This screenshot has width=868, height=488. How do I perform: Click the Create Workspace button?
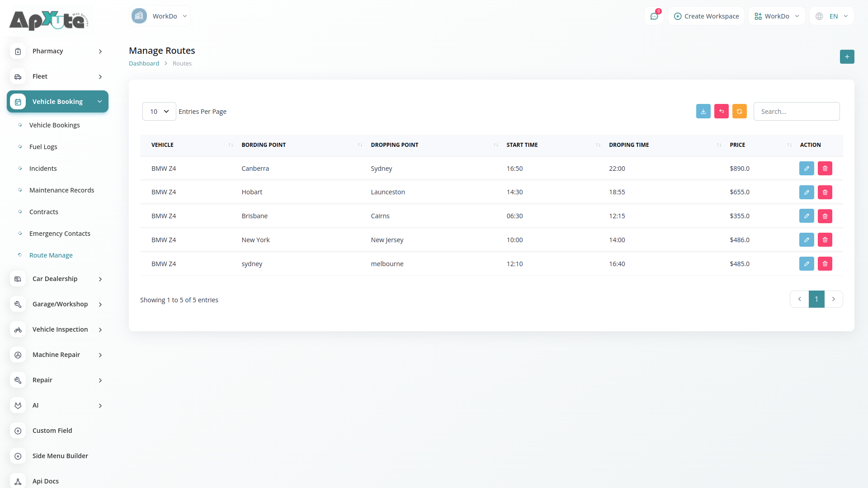[x=706, y=16]
